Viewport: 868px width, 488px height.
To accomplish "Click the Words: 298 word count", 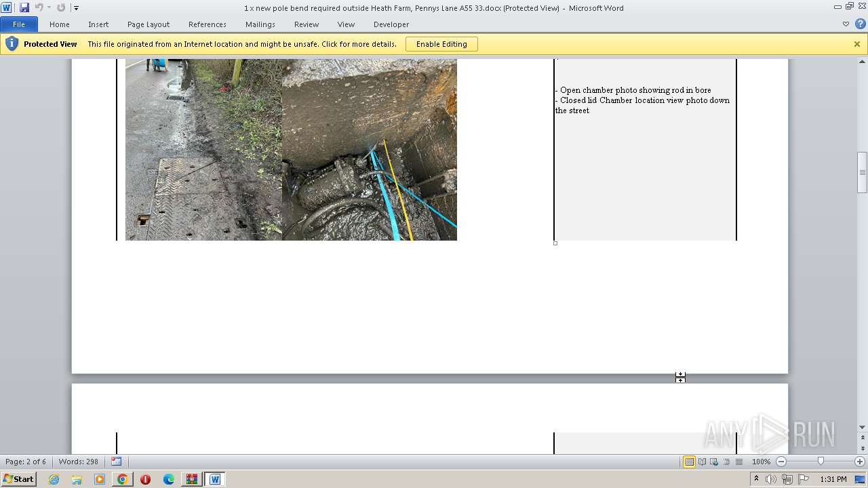I will (x=79, y=462).
